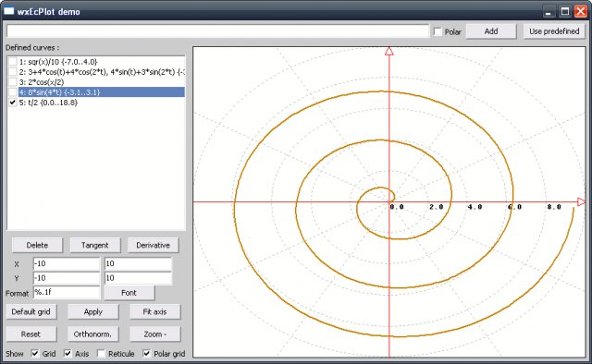Click the X minimum field showing -10
Image resolution: width=592 pixels, height=364 pixels.
67,263
